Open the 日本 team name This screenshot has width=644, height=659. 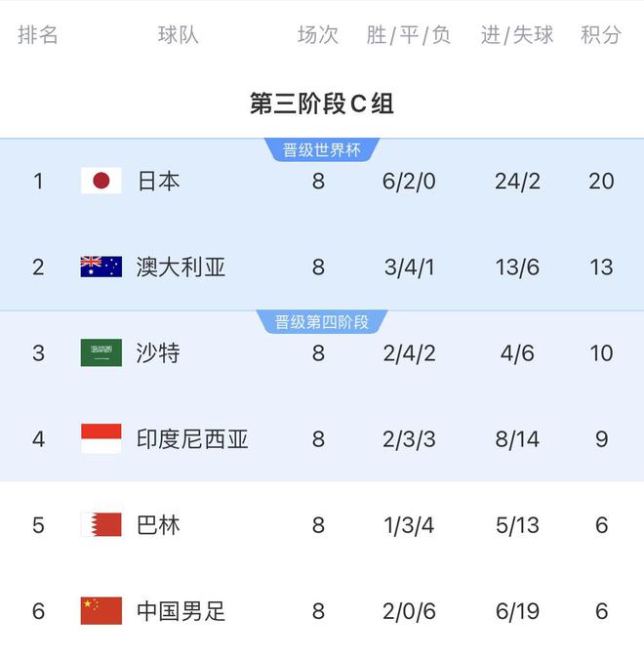158,181
